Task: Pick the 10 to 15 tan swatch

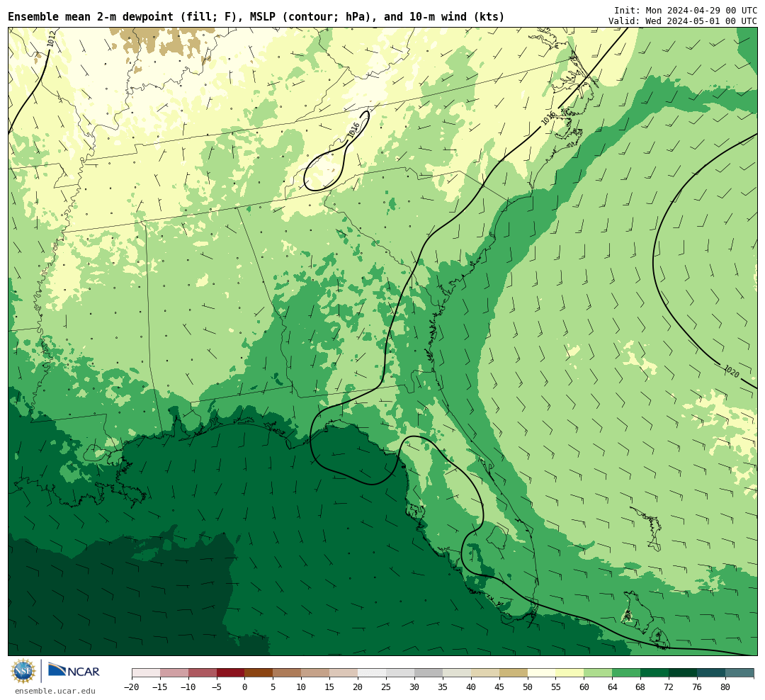Action: [x=316, y=672]
